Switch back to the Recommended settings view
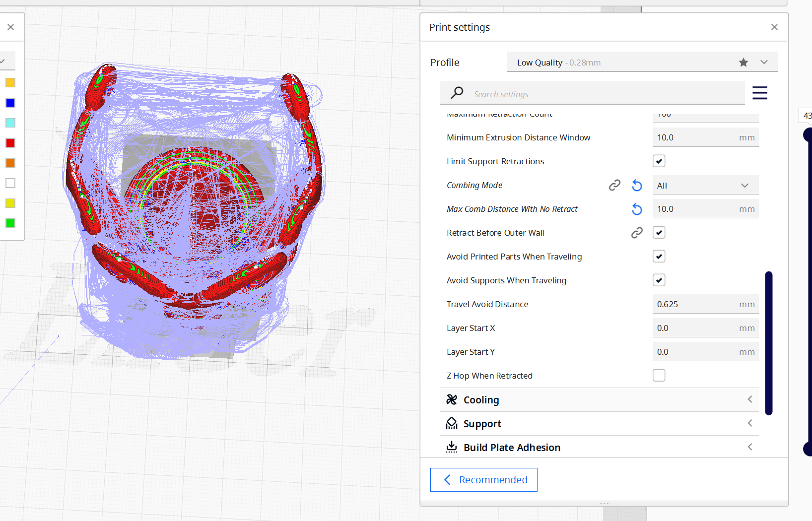812x521 pixels. (x=483, y=479)
